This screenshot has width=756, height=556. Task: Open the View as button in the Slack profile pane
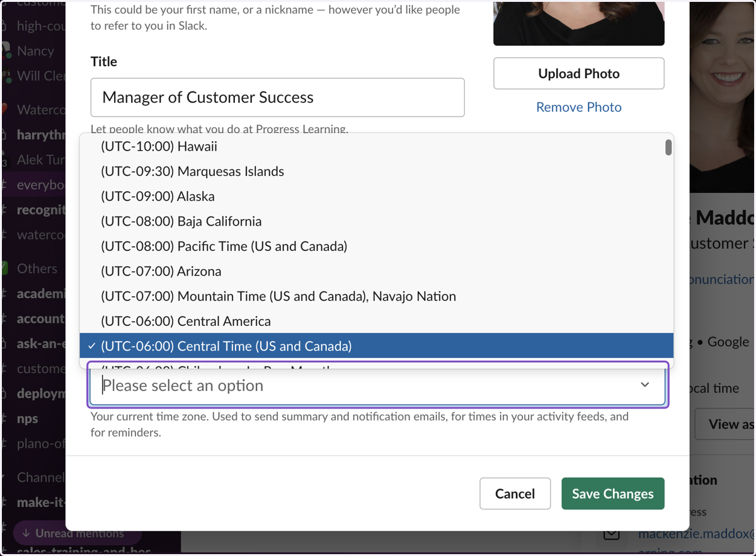[x=726, y=424]
